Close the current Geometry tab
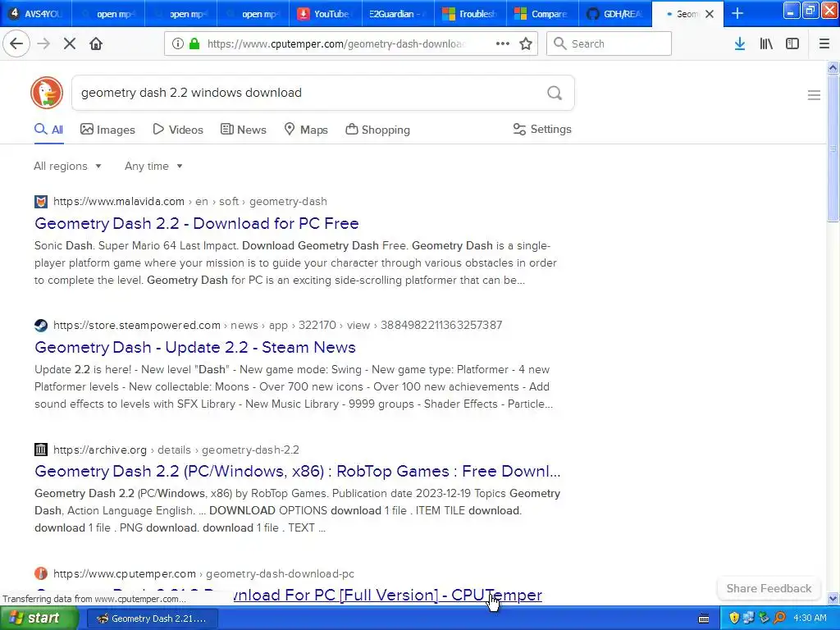840x630 pixels. click(x=710, y=14)
